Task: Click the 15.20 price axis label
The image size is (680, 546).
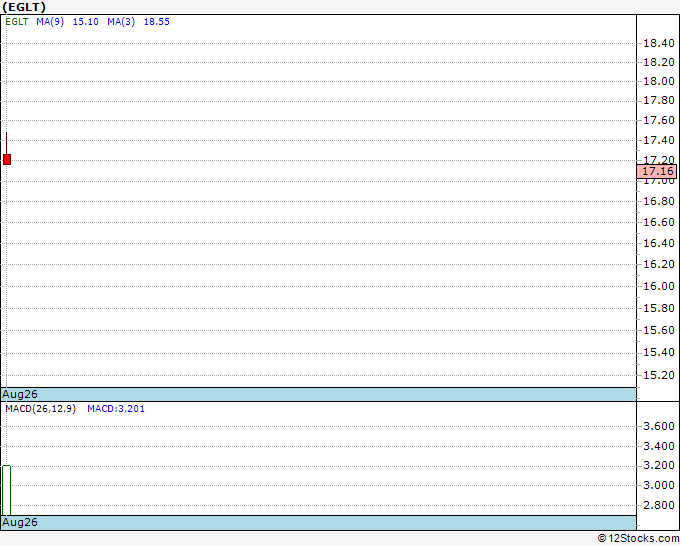Action: coord(659,375)
